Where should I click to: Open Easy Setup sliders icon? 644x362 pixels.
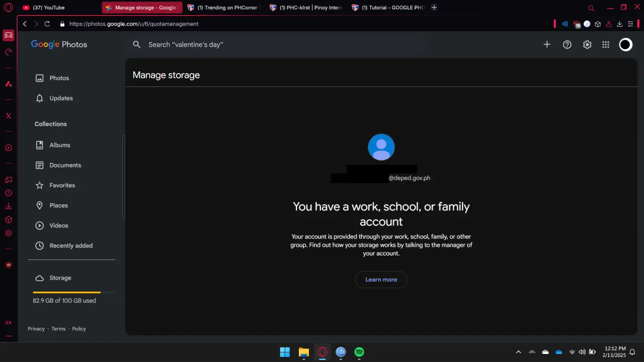click(630, 24)
